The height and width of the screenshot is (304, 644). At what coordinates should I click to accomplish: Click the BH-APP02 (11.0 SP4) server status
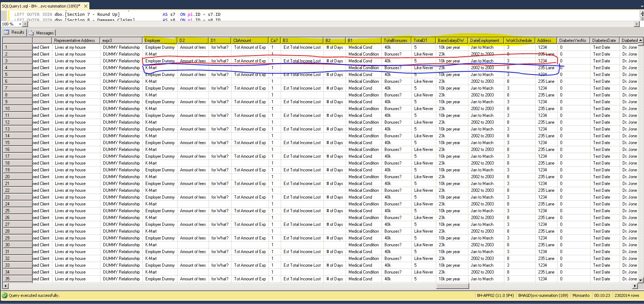tap(495, 295)
